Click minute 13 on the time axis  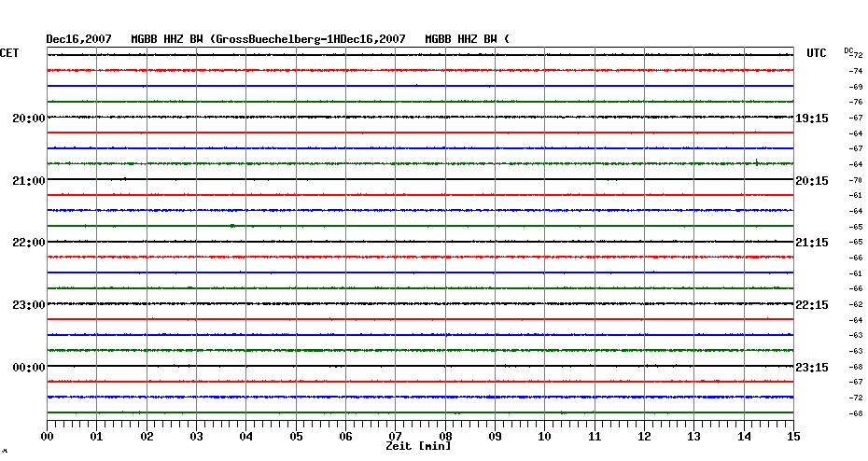(x=694, y=437)
